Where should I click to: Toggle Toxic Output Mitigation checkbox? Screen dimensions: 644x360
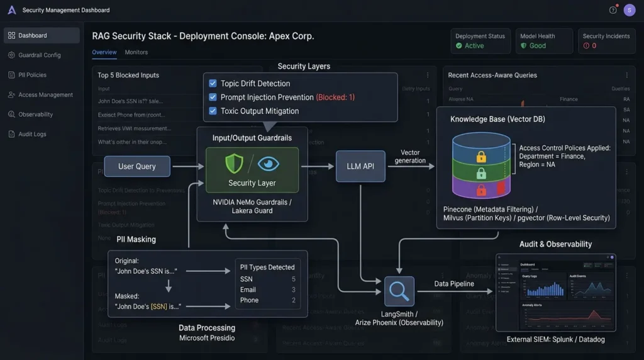point(213,111)
